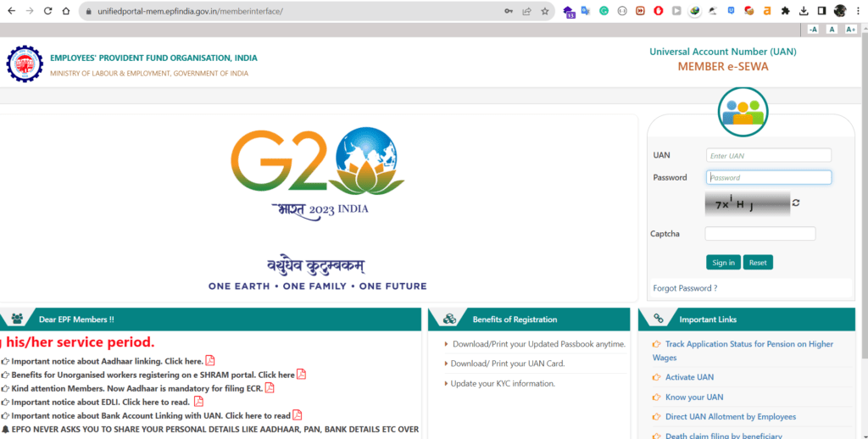Open the EDLI notice PDF icon
Screen dimensions: 868x439
(x=198, y=402)
